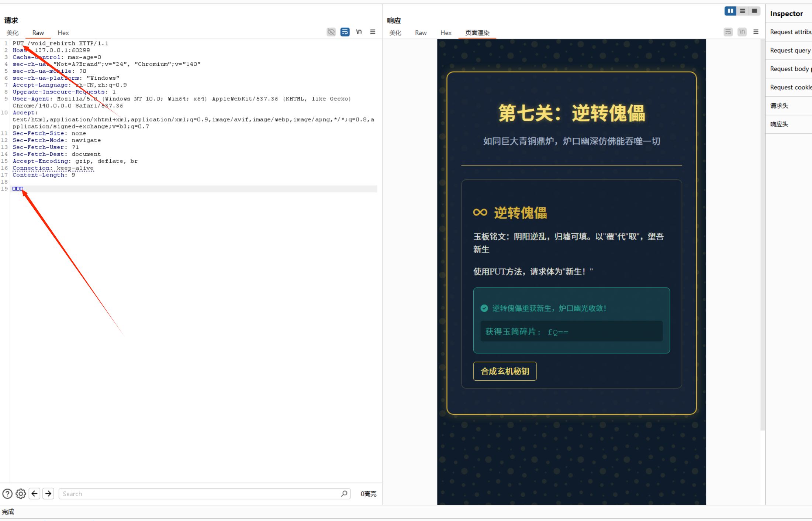This screenshot has height=521, width=812.
Task: Click the \n newline display icon
Action: tap(359, 32)
